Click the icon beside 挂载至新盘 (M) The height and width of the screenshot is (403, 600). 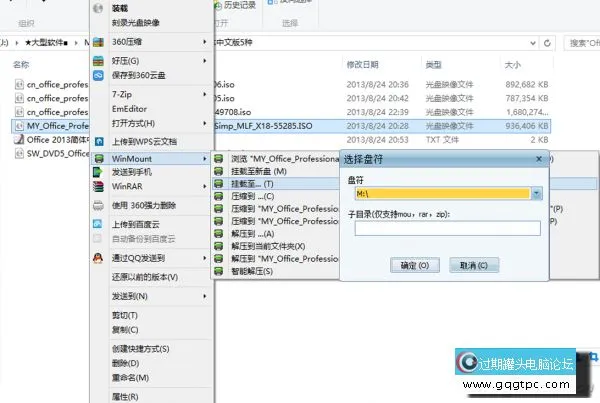click(x=218, y=171)
